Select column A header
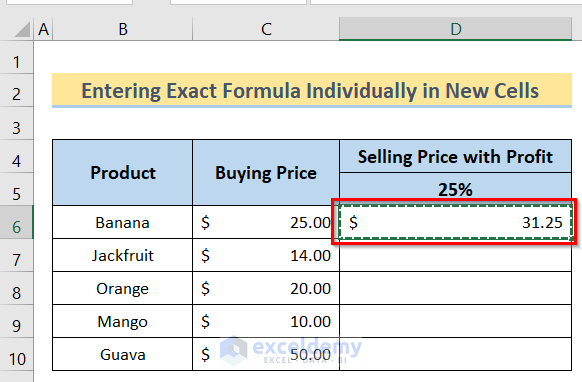This screenshot has width=582, height=382. coord(43,29)
